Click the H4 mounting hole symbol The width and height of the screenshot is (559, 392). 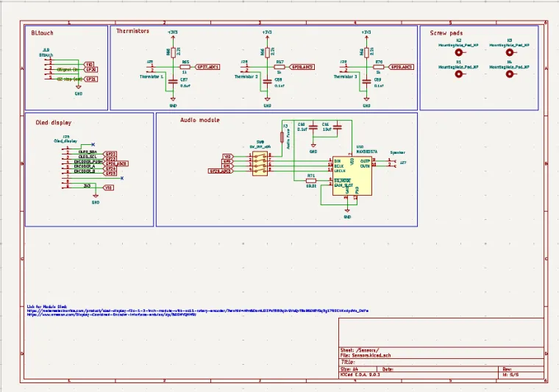click(x=509, y=74)
